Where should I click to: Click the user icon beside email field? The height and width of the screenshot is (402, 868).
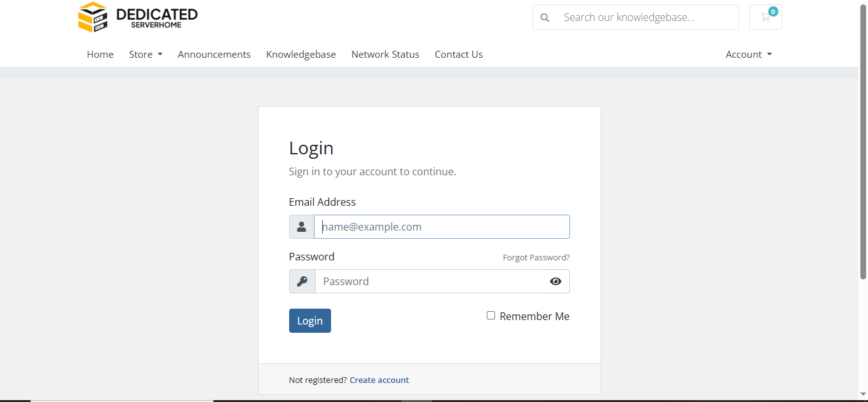(302, 227)
